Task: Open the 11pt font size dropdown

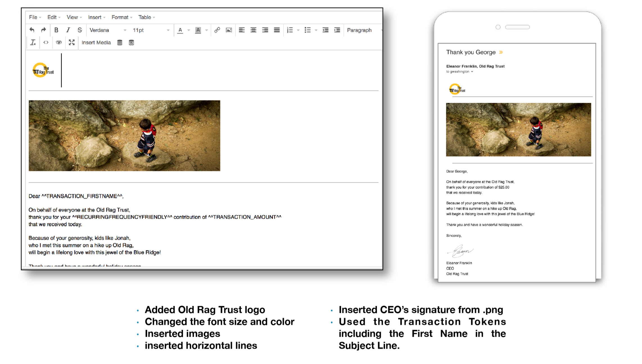Action: tap(151, 30)
